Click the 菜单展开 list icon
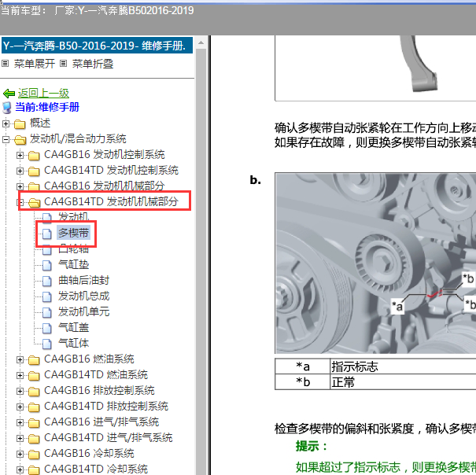 click(x=5, y=64)
